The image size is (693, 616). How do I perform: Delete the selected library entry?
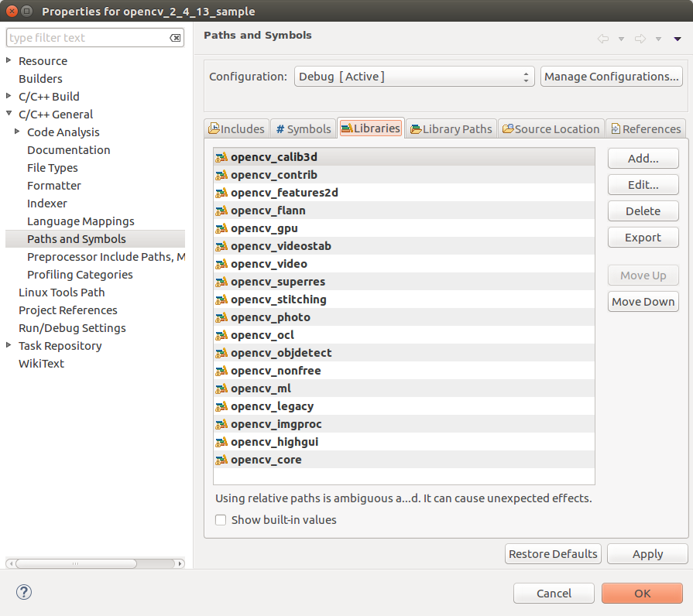pyautogui.click(x=643, y=211)
